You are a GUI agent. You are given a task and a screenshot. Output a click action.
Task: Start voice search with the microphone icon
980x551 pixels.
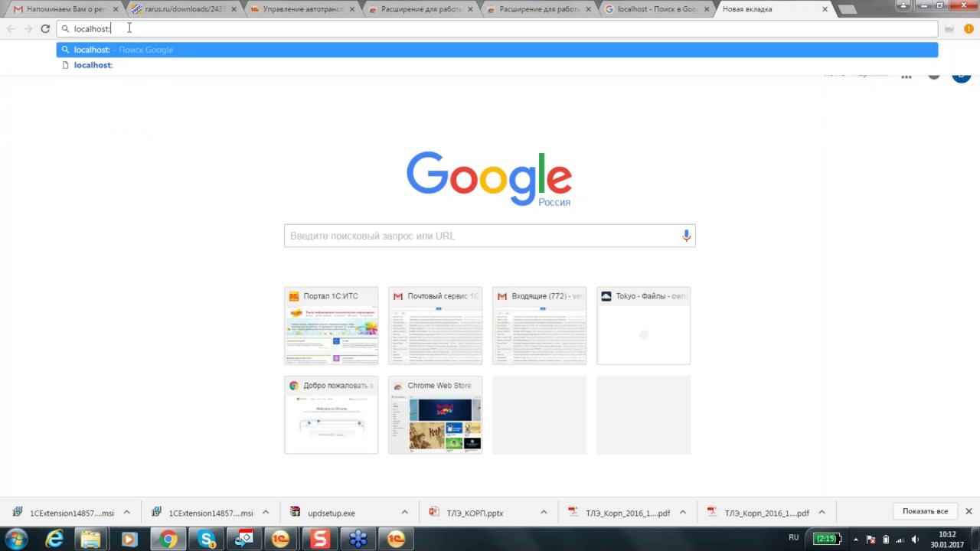[686, 236]
